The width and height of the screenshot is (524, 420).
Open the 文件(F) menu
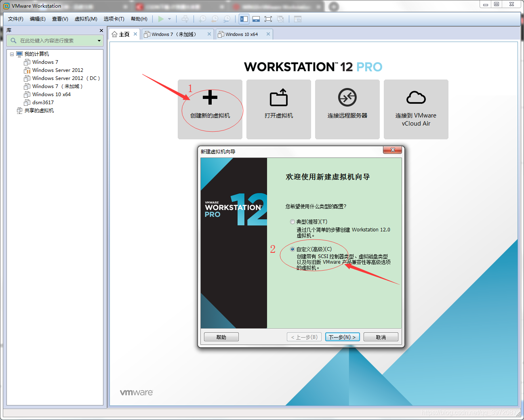point(16,19)
